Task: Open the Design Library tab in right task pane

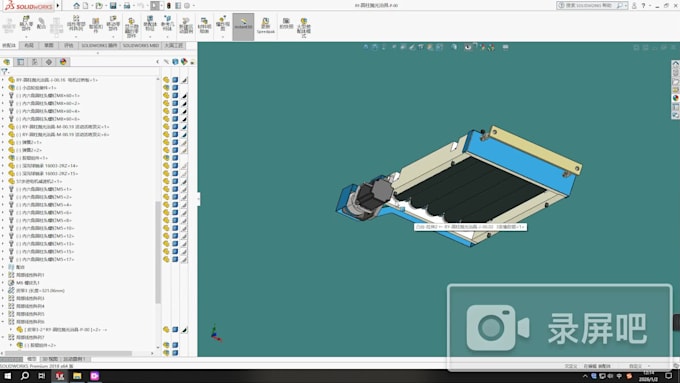Action: click(675, 73)
